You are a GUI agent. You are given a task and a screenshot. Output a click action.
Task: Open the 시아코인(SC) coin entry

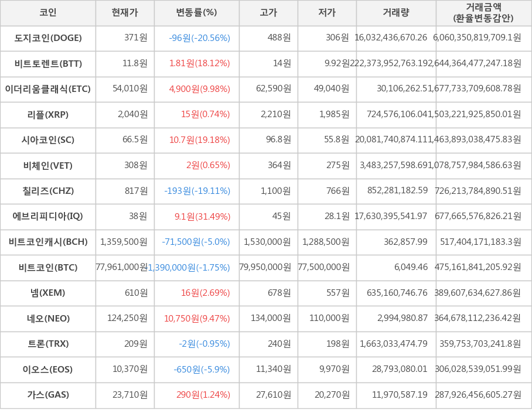tap(48, 140)
